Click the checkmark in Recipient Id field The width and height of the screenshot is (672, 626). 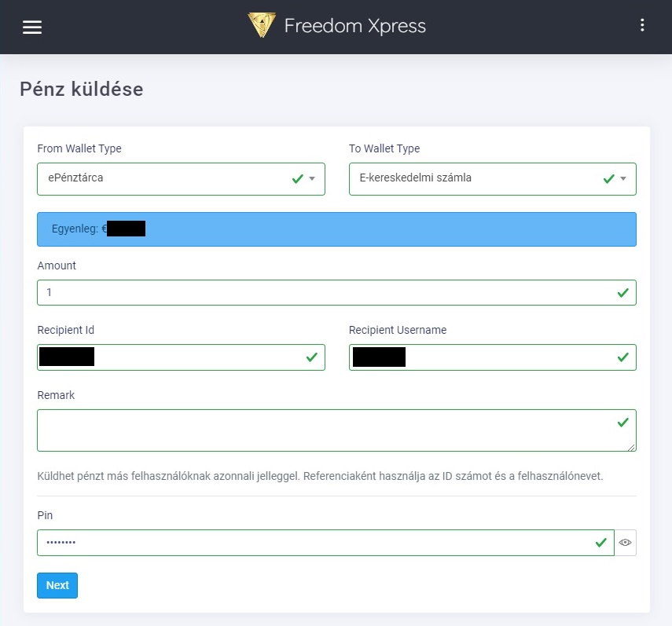click(x=312, y=357)
